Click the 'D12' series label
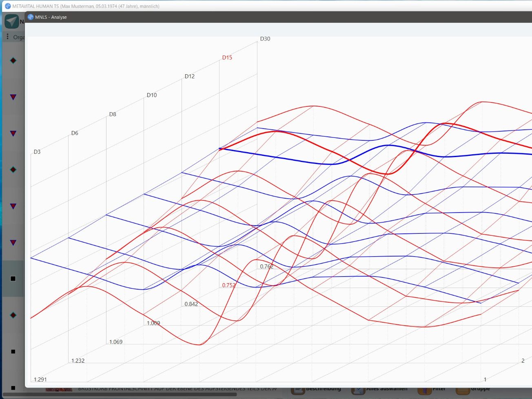 coord(190,76)
